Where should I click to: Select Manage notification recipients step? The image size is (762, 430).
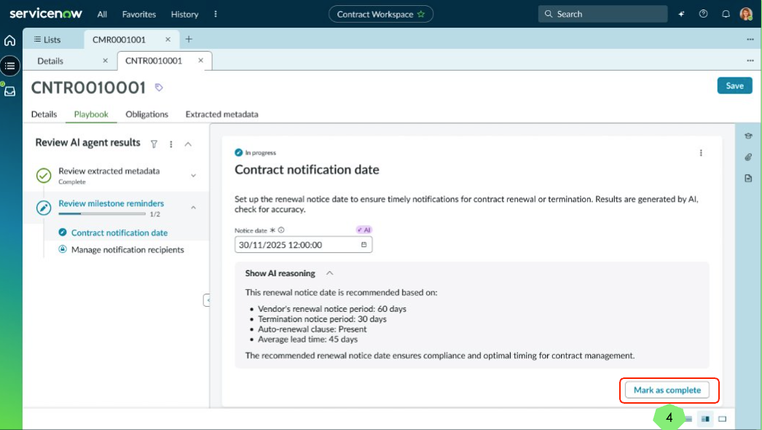pyautogui.click(x=128, y=250)
